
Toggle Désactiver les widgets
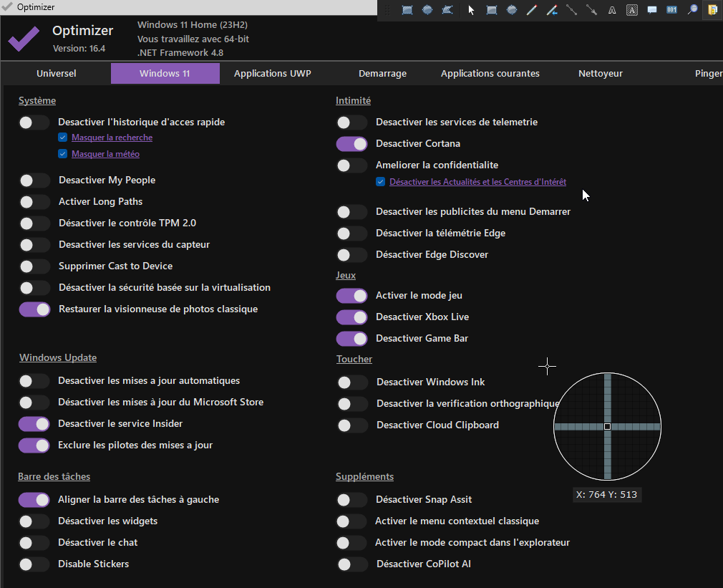point(34,521)
